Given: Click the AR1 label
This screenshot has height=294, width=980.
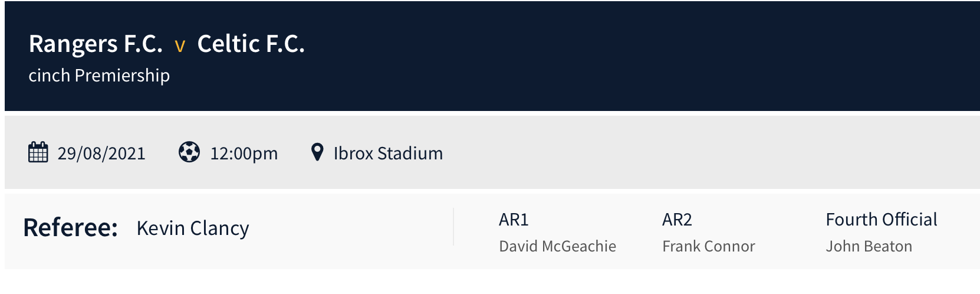Looking at the screenshot, I should pyautogui.click(x=514, y=220).
